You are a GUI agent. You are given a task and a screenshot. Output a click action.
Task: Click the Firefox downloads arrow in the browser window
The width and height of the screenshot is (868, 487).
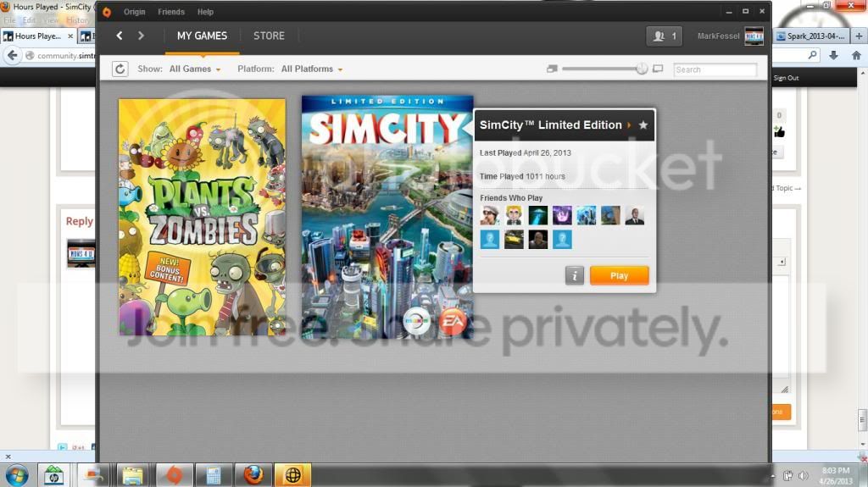click(834, 55)
